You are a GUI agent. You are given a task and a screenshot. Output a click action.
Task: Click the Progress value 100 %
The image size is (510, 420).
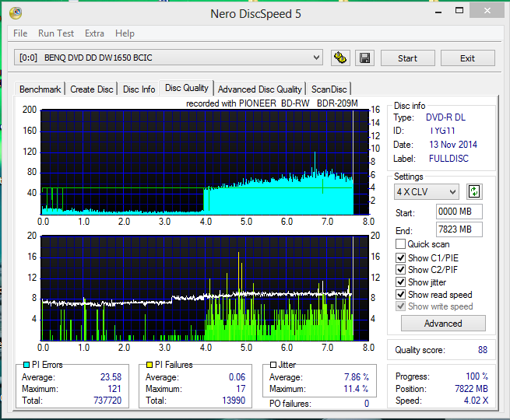(x=477, y=376)
